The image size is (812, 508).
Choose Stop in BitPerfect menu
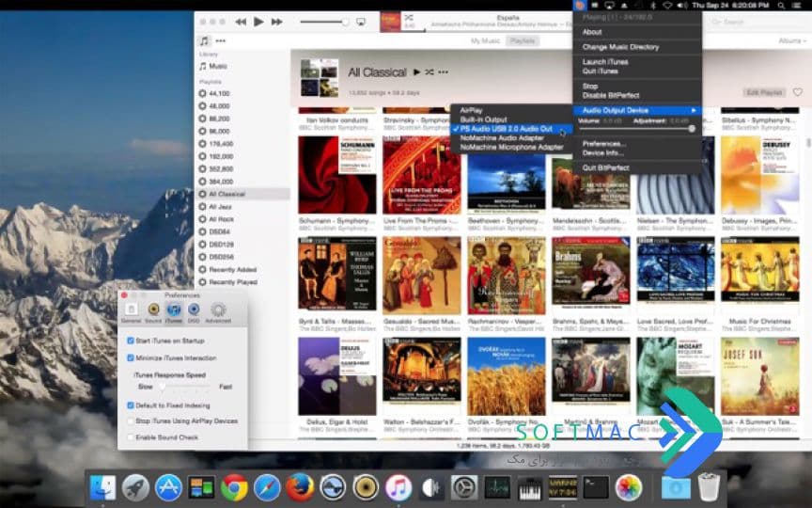[x=637, y=86]
